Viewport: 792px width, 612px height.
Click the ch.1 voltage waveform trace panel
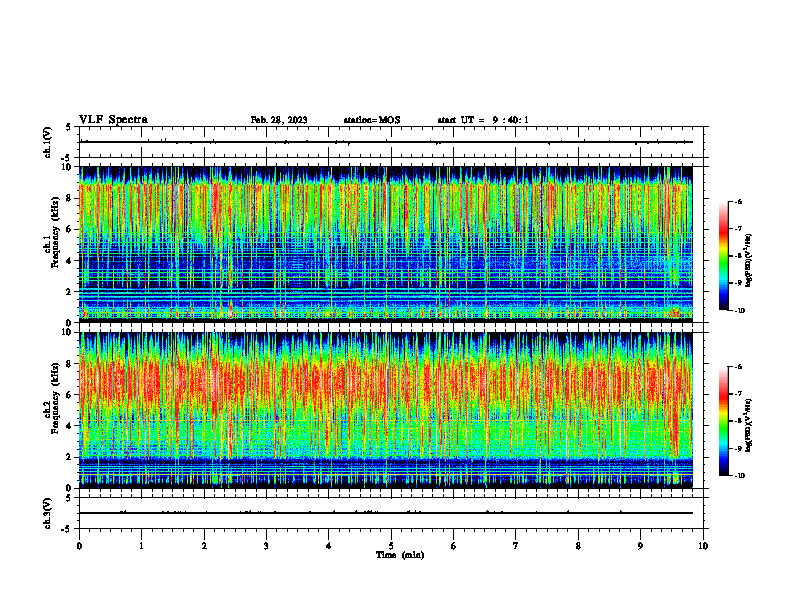click(x=391, y=142)
